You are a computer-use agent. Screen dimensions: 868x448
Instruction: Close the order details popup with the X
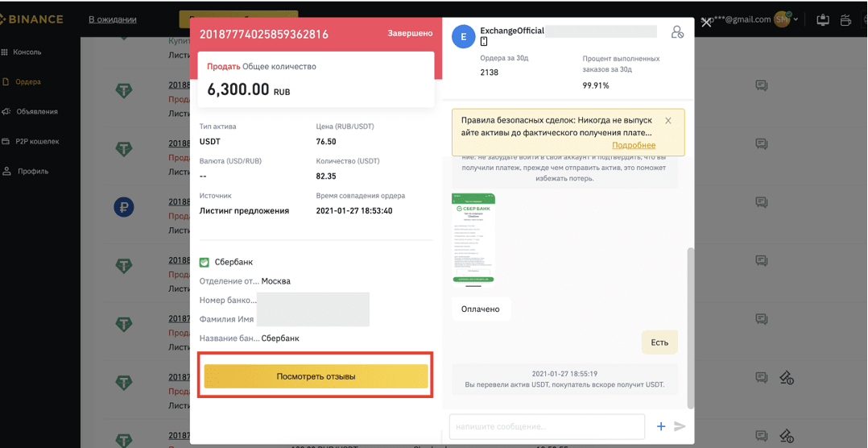706,23
